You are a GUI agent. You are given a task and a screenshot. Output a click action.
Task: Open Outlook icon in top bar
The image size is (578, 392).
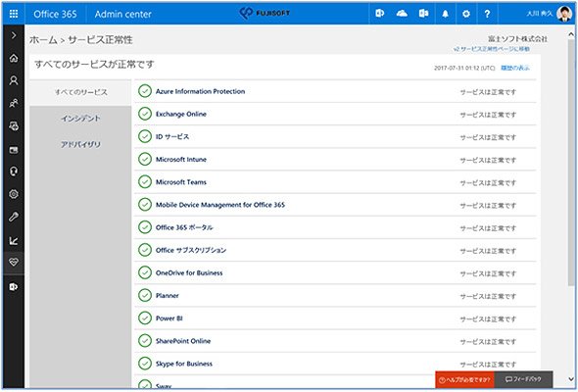coord(423,14)
